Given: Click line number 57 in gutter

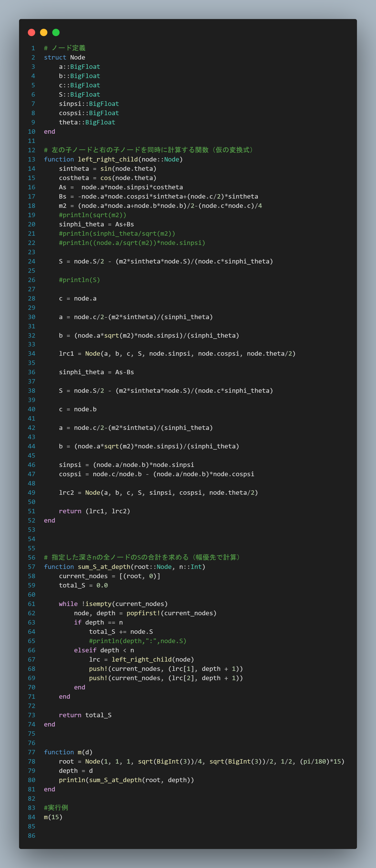Looking at the screenshot, I should coord(31,567).
